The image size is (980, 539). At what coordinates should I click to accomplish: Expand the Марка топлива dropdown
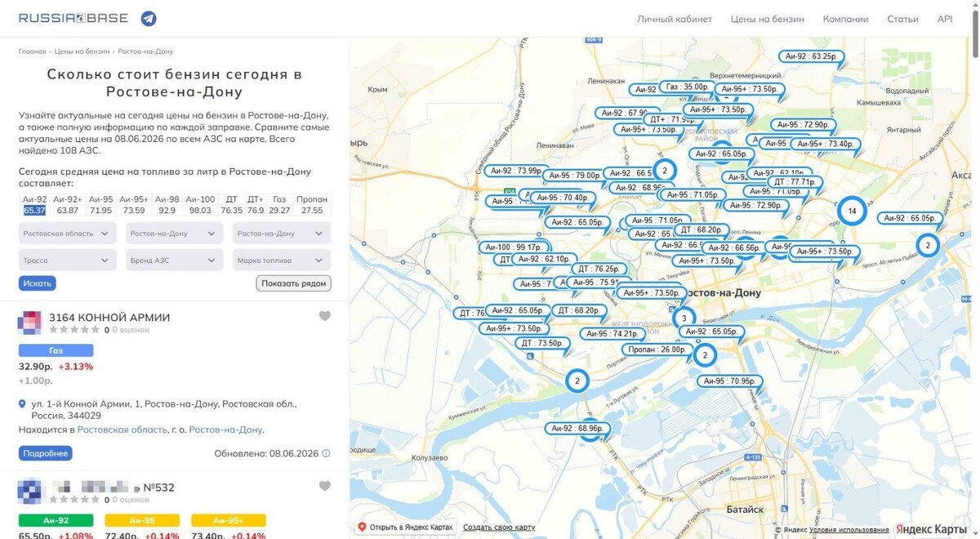[282, 261]
